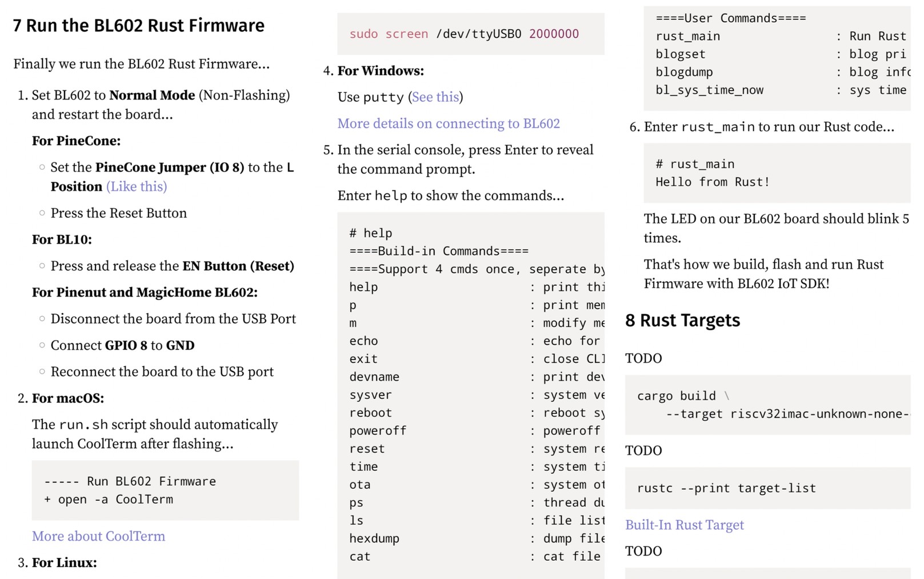Image resolution: width=924 pixels, height=579 pixels.
Task: Click the "For macOS:" step label
Action: tap(68, 398)
